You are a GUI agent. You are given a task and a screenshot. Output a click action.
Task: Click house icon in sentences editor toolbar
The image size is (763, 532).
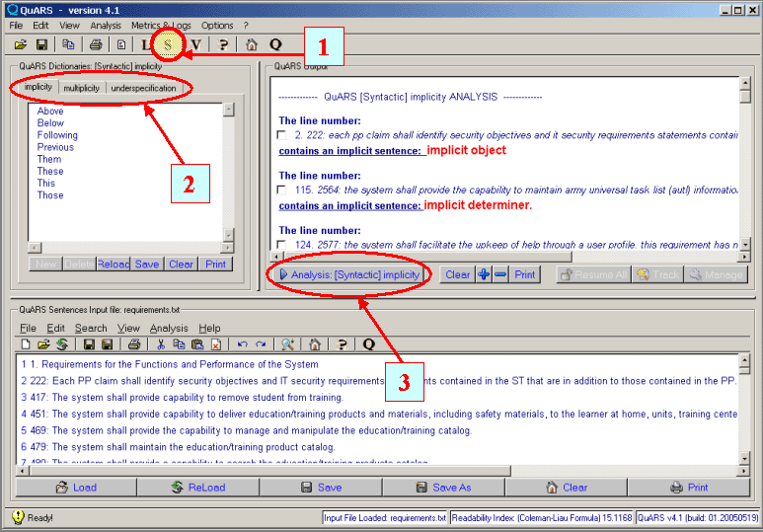click(314, 344)
